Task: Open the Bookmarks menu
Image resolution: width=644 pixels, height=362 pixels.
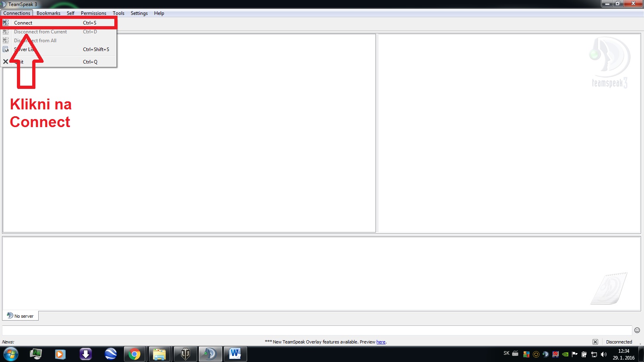Action: point(48,13)
